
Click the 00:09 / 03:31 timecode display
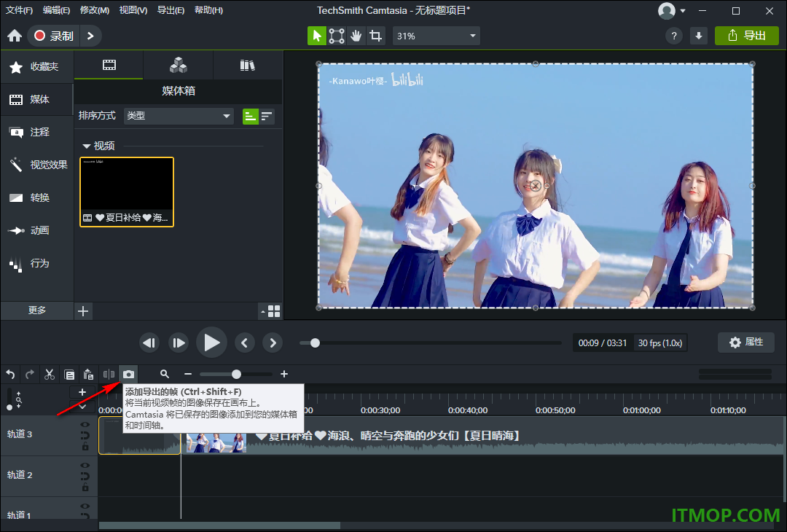tap(603, 343)
